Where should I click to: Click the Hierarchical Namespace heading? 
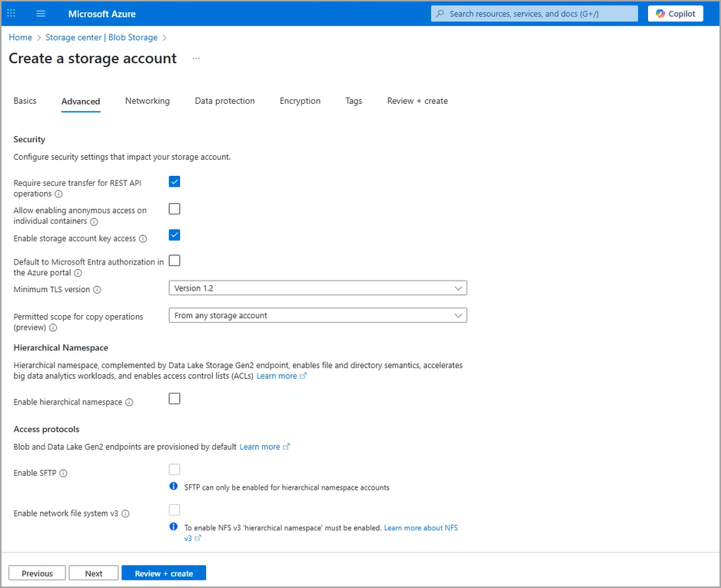coord(61,348)
